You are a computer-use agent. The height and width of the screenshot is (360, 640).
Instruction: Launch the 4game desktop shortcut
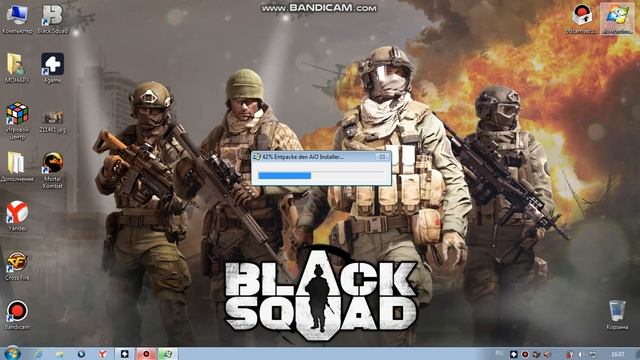(x=53, y=68)
